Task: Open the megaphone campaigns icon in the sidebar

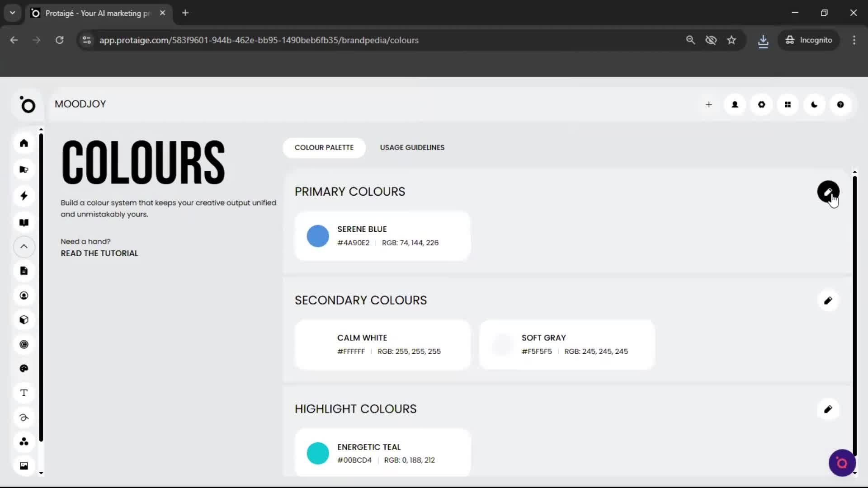Action: [24, 169]
